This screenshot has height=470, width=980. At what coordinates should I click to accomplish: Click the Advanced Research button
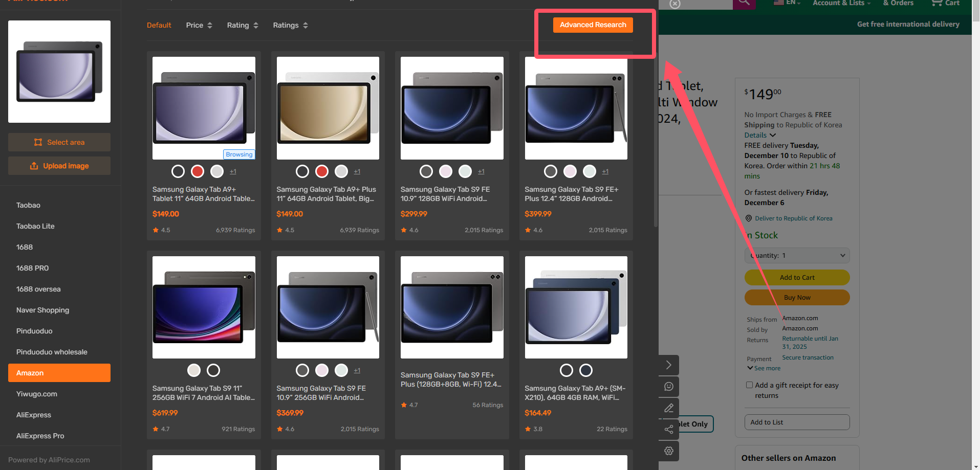(593, 25)
